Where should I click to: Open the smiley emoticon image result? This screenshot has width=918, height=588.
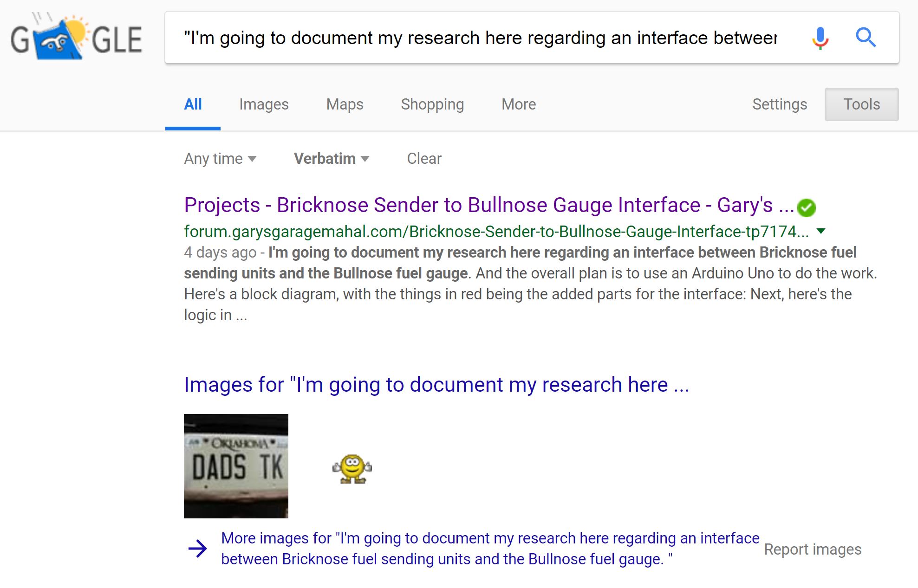352,469
